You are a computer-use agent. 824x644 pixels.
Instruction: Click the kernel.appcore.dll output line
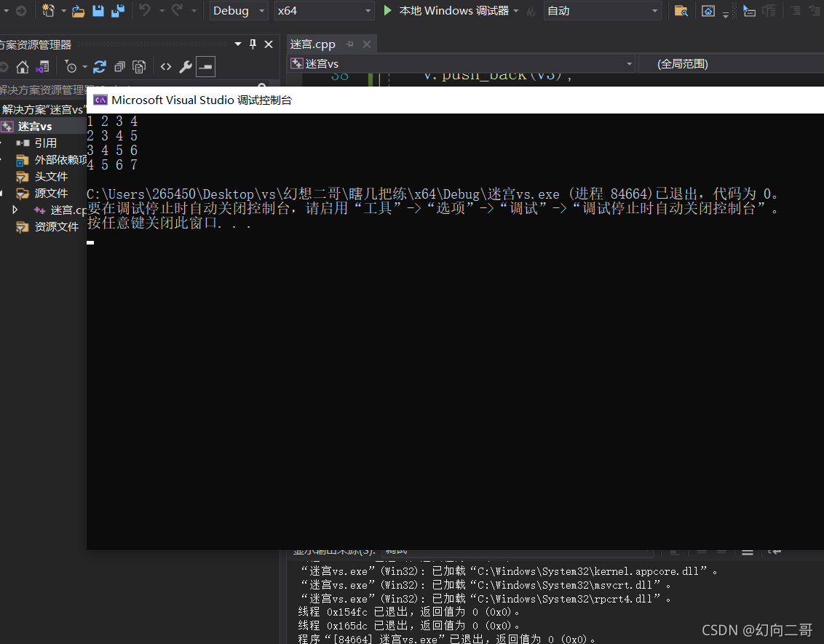(509, 571)
